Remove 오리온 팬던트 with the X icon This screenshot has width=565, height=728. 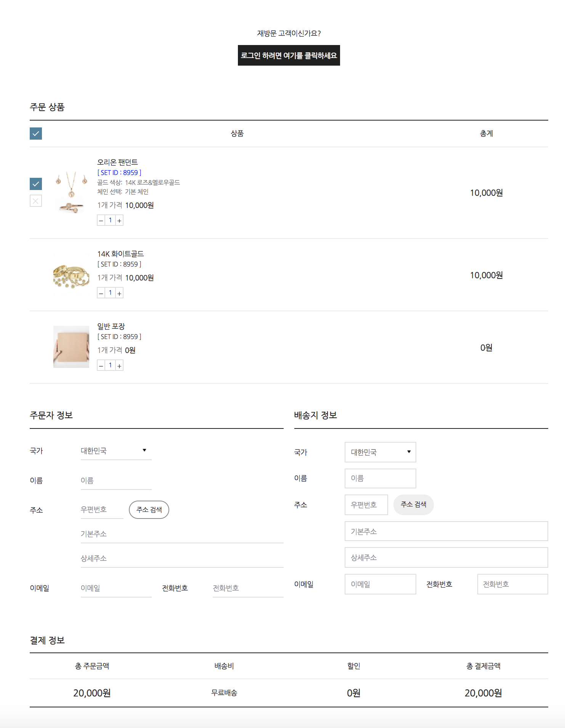pyautogui.click(x=36, y=201)
